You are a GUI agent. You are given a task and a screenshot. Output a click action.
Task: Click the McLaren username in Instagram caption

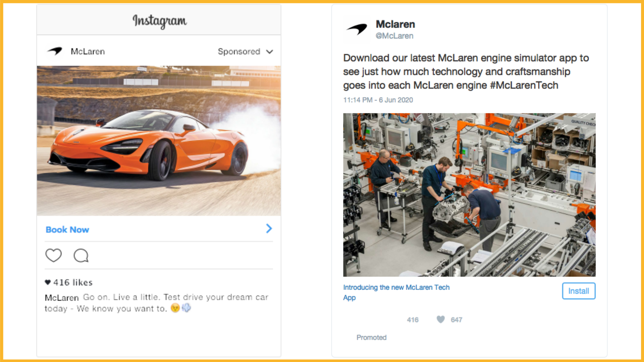coord(62,298)
